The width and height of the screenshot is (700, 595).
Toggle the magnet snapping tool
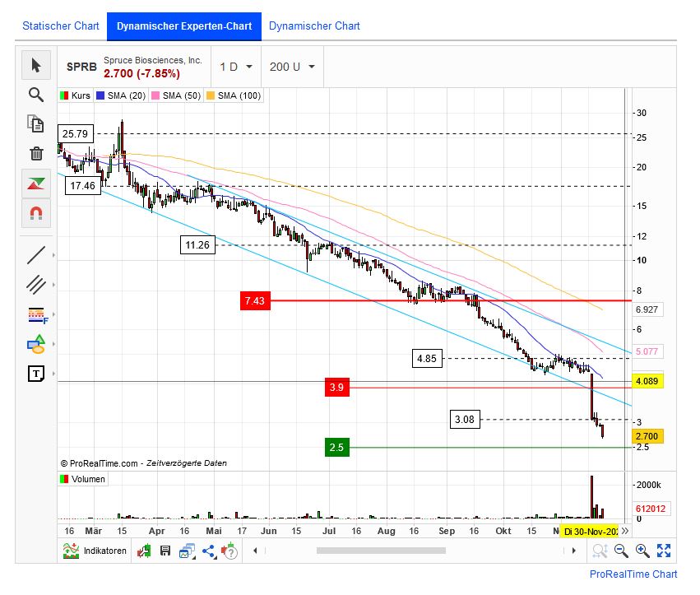pos(35,213)
